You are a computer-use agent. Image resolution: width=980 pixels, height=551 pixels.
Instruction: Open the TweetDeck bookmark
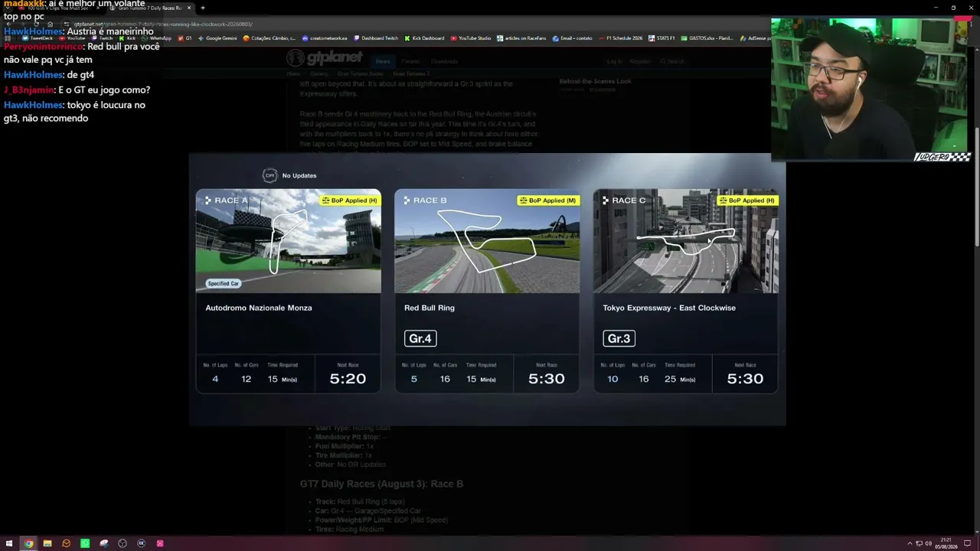[x=38, y=38]
